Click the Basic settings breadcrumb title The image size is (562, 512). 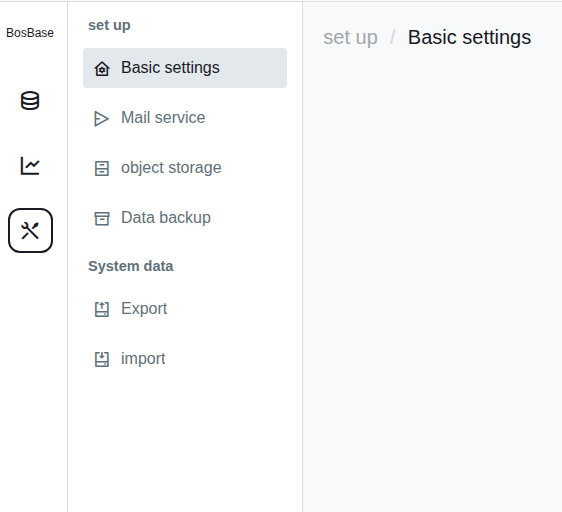(470, 37)
